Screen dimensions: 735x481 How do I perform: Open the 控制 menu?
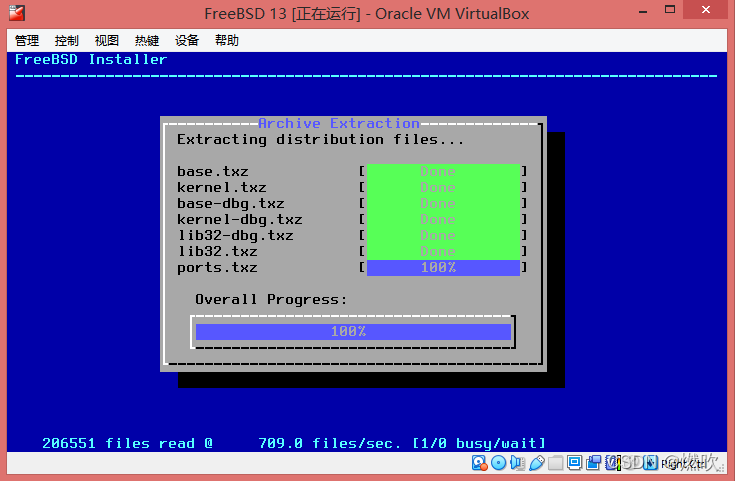click(x=67, y=41)
